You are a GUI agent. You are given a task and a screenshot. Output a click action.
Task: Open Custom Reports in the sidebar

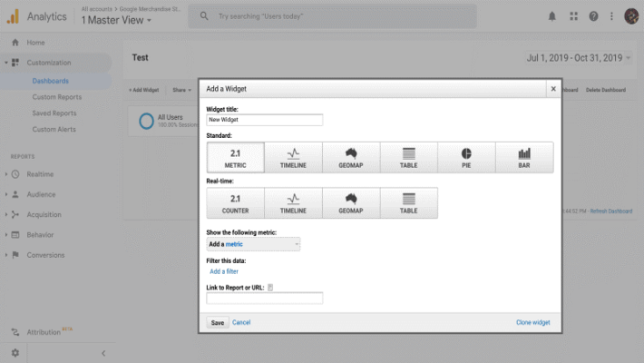[x=57, y=97]
